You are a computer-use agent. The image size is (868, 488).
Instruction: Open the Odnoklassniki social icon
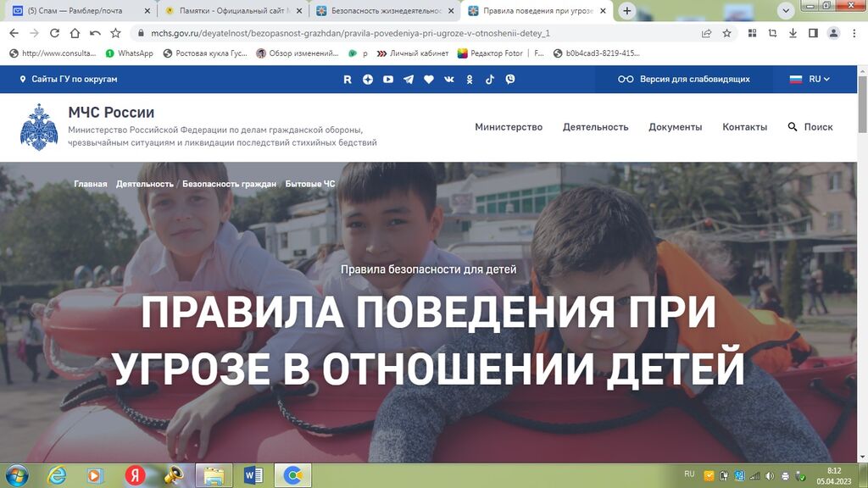tap(470, 79)
